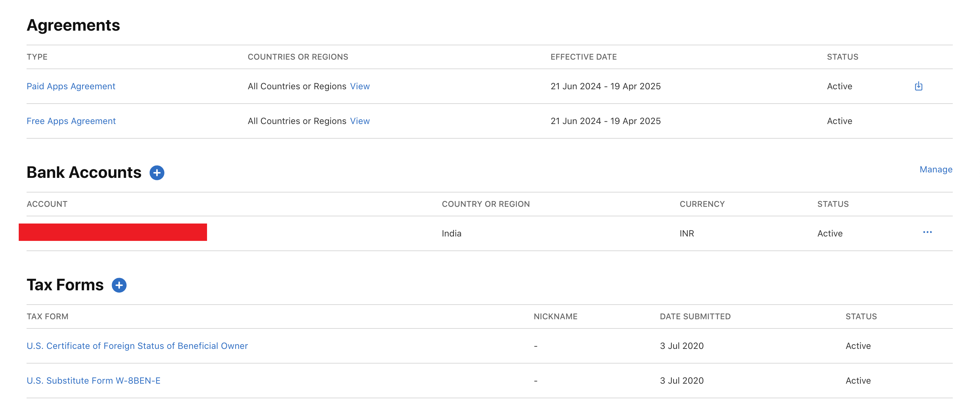Click the Agreements section heading
The width and height of the screenshot is (980, 415).
coord(73,26)
